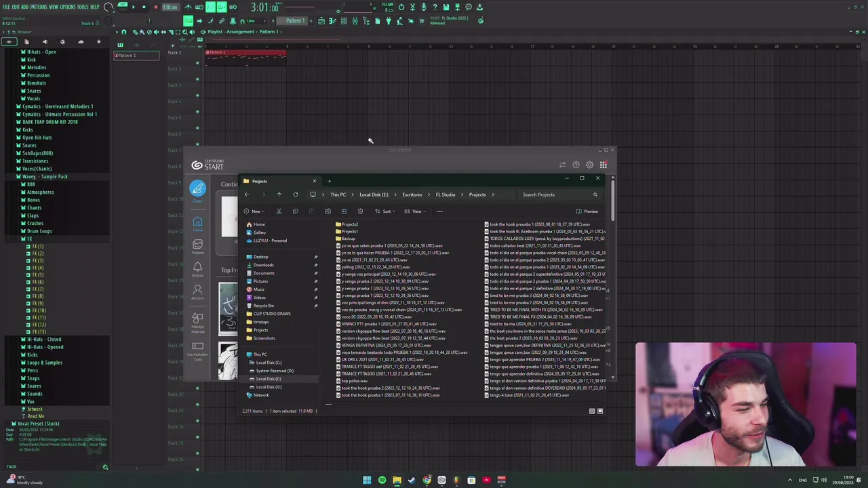Open the Sort dropdown in Explorer
This screenshot has height=488, width=868.
click(x=385, y=211)
